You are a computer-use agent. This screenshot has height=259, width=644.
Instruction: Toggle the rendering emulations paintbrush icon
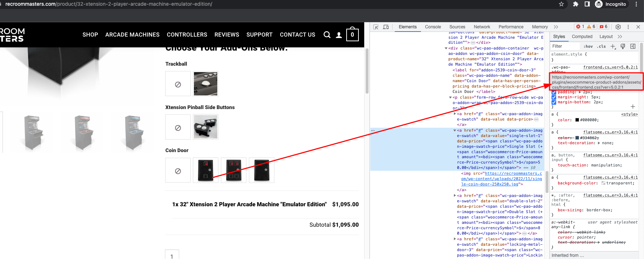pos(623,46)
